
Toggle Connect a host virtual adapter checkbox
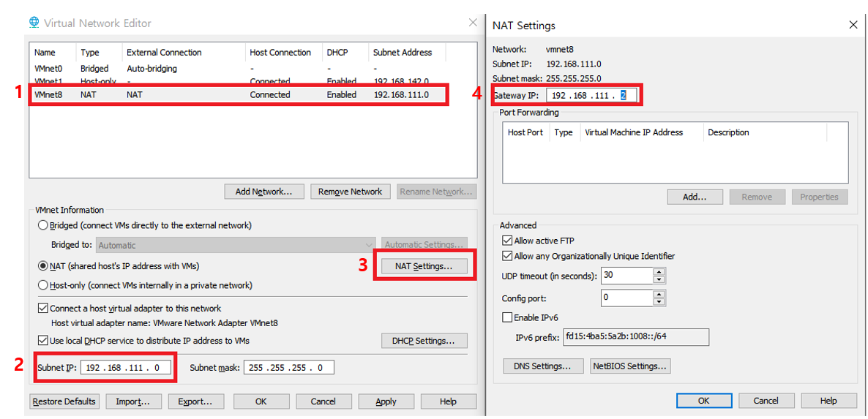(43, 309)
